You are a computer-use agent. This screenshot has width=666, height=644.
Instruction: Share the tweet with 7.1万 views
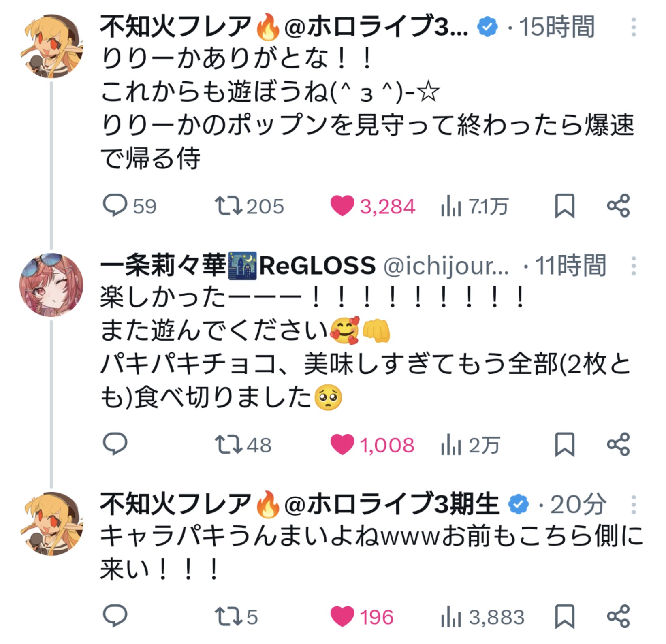(618, 206)
